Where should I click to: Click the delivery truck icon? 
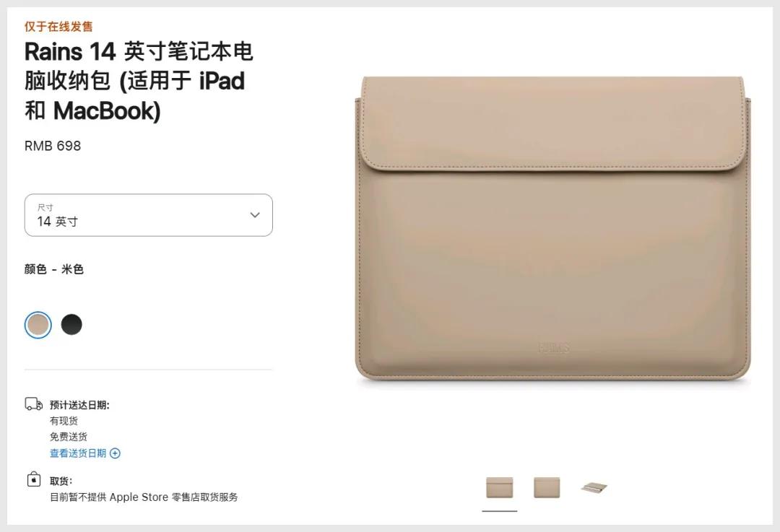pos(34,404)
